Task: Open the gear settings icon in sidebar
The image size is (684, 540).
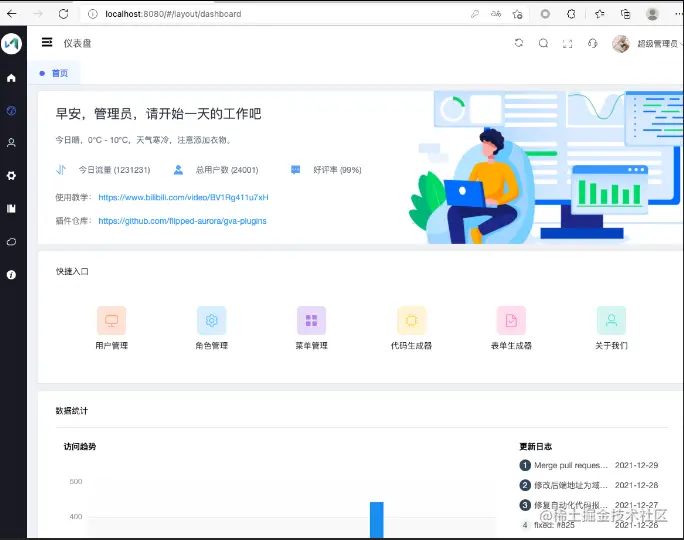Action: [11, 175]
